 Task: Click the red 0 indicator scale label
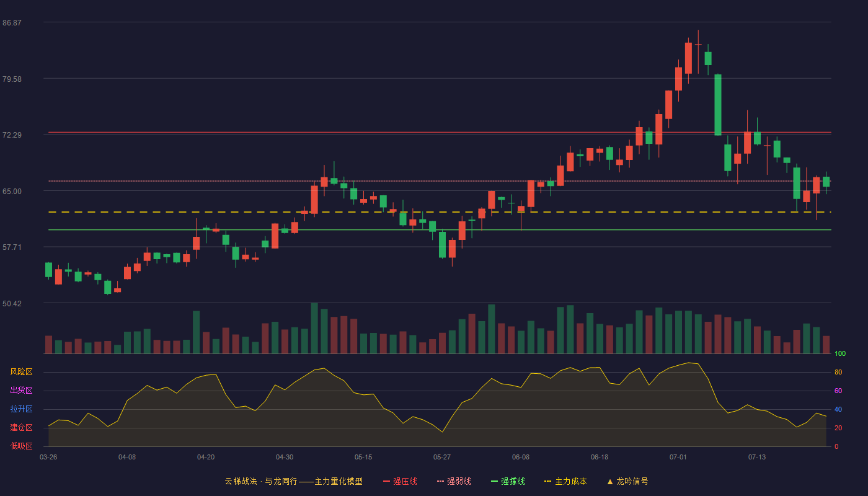click(x=836, y=446)
